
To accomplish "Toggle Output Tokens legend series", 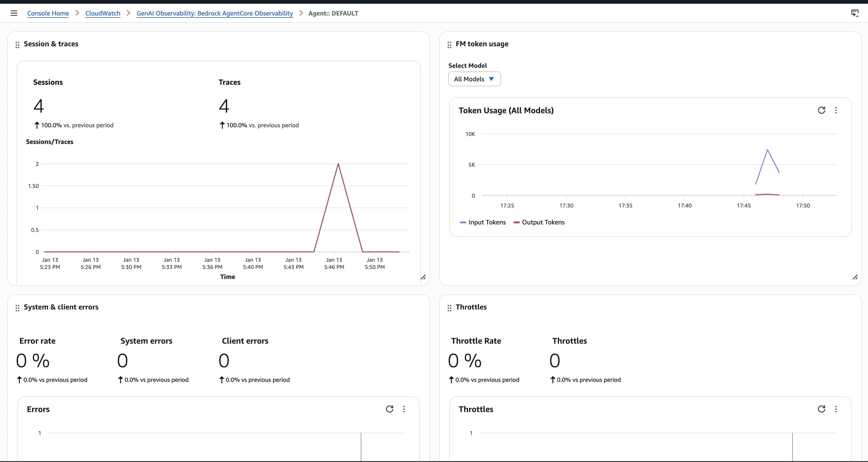I will point(539,222).
